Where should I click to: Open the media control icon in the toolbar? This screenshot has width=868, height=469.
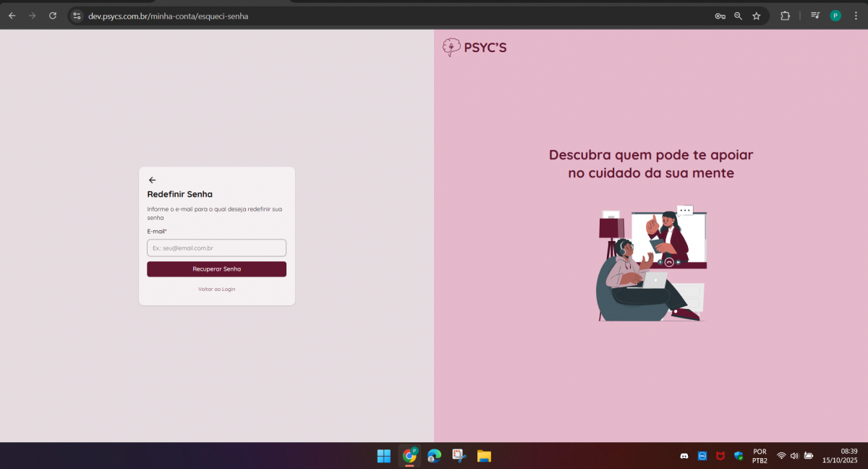[815, 16]
